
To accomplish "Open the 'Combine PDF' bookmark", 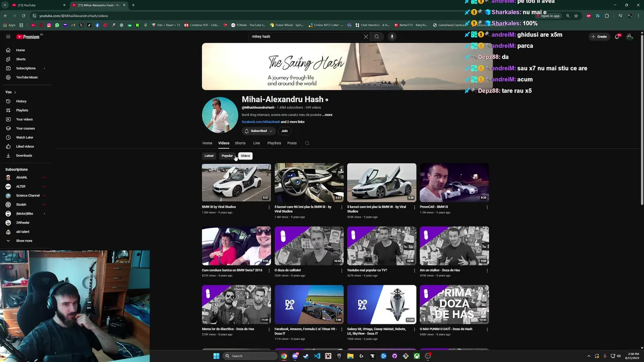I will pos(202,25).
